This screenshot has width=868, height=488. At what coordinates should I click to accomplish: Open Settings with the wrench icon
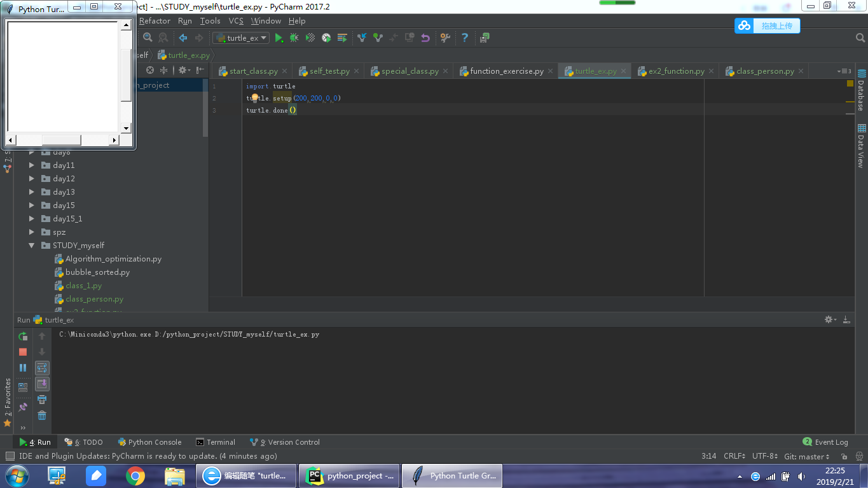pyautogui.click(x=445, y=38)
